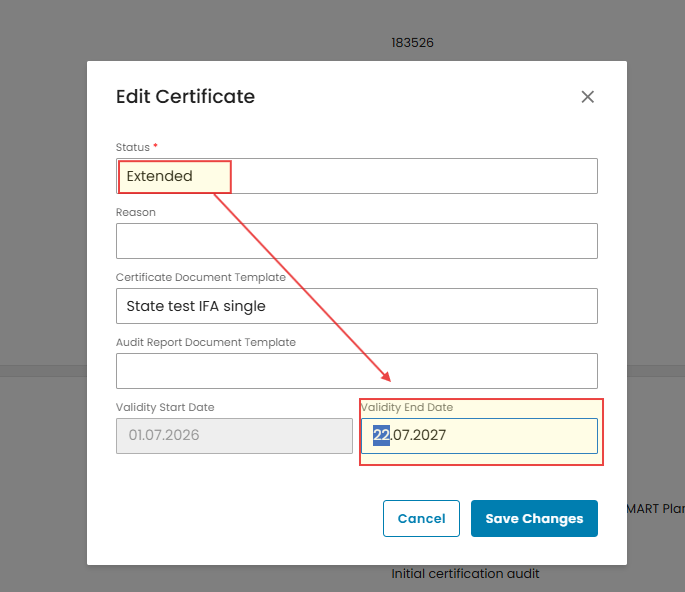
Task: Save Changes to the certificate
Action: (x=534, y=518)
